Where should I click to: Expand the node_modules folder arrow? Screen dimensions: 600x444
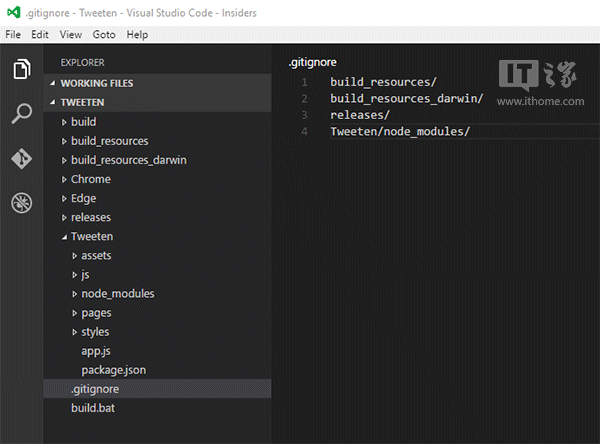(75, 294)
